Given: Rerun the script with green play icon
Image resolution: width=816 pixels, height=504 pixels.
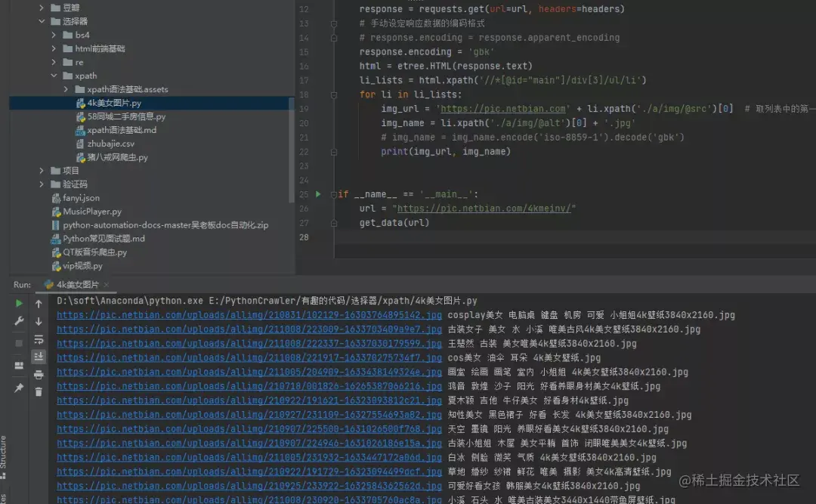Looking at the screenshot, I should [x=19, y=303].
